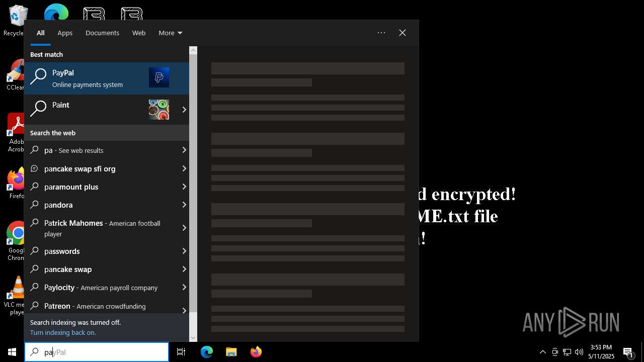Click the search results scrollbar up arrow

coord(193,50)
